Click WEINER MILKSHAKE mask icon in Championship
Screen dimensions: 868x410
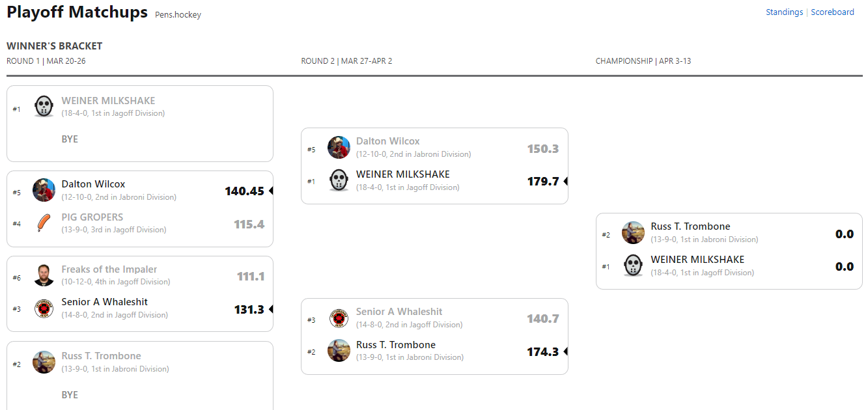(x=633, y=266)
